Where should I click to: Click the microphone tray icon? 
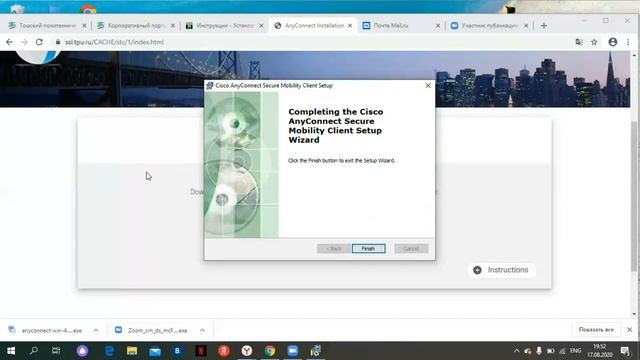click(x=539, y=351)
